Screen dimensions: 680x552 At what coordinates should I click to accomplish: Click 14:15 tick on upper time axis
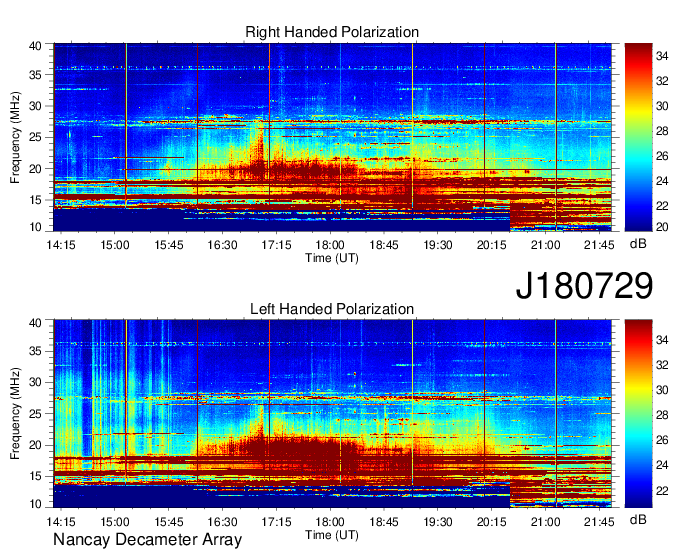61,245
